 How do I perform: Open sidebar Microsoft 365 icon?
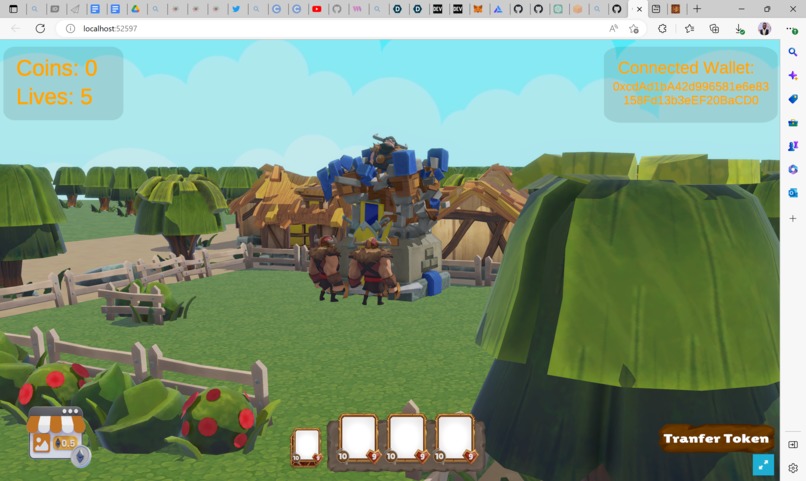click(x=793, y=169)
